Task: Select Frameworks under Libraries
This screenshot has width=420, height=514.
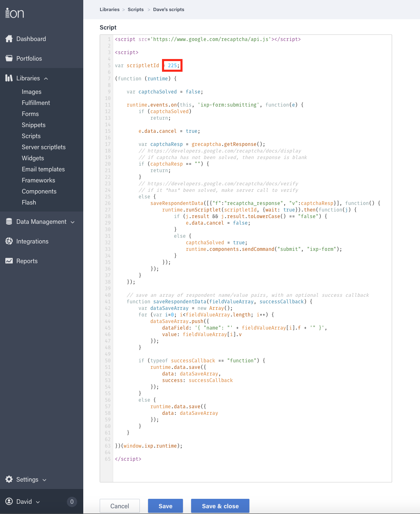Action: (x=39, y=180)
